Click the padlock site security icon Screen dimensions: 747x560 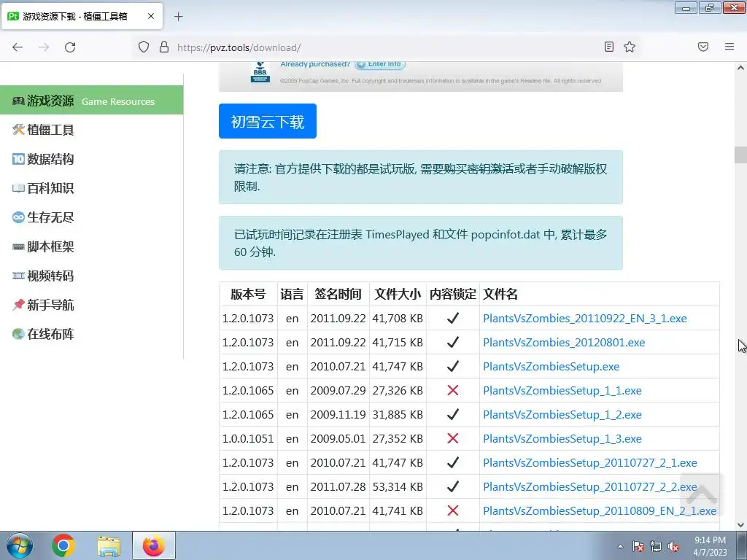164,47
